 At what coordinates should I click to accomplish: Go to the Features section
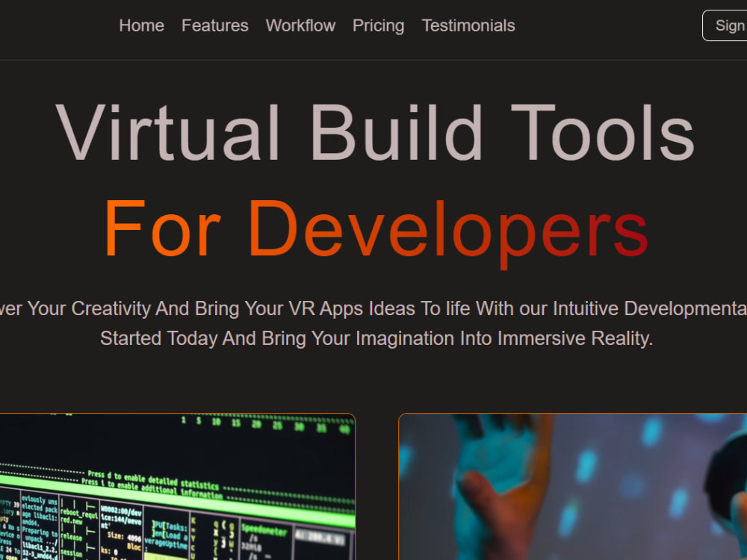click(x=215, y=25)
